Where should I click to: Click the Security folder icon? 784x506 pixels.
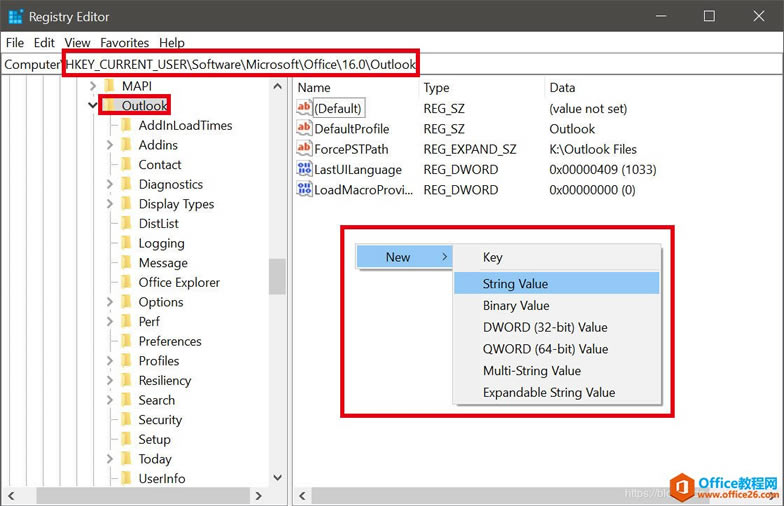(126, 420)
